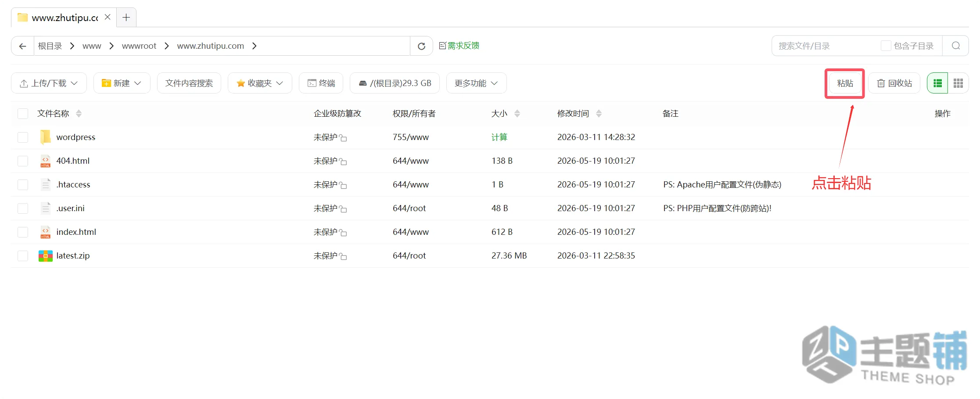Expand chevron after www breadcrumb
Viewport: 980px width, 399px height.
click(x=111, y=46)
